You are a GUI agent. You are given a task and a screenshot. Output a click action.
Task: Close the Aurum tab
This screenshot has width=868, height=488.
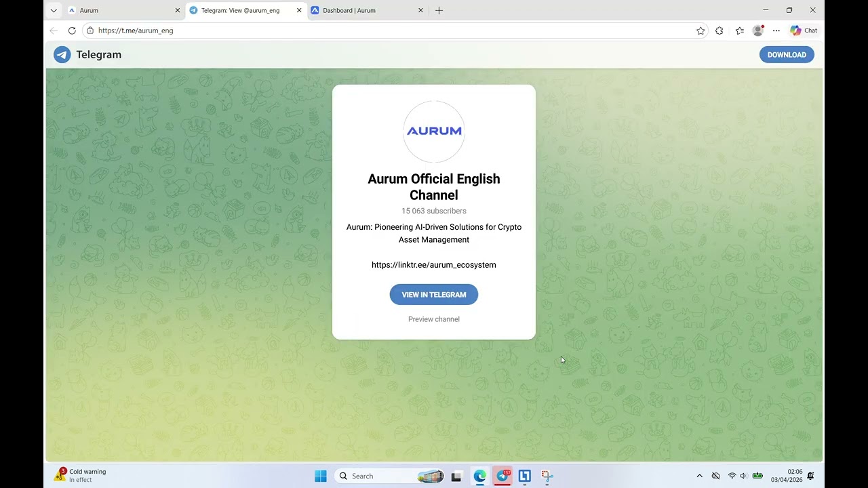tap(178, 10)
